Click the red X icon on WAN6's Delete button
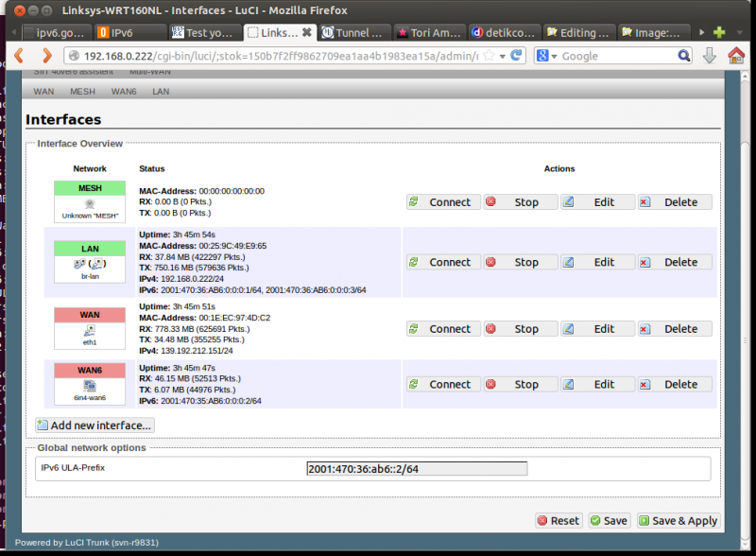 click(646, 384)
